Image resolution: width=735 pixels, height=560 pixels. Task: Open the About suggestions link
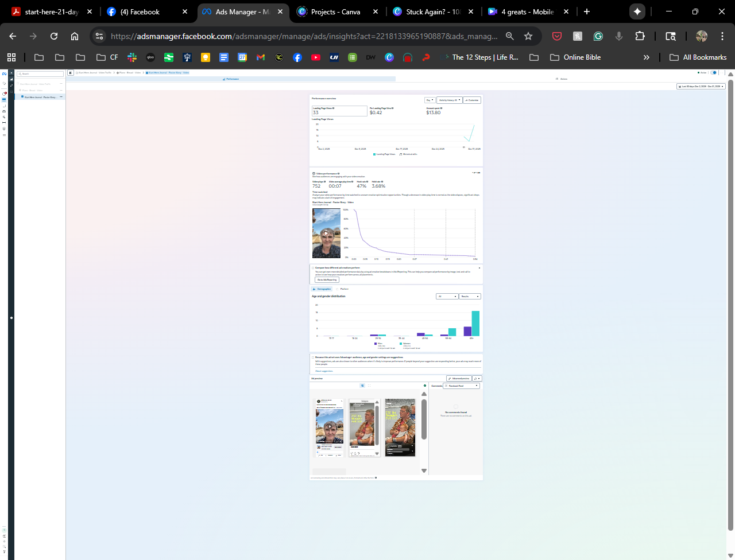tap(324, 371)
